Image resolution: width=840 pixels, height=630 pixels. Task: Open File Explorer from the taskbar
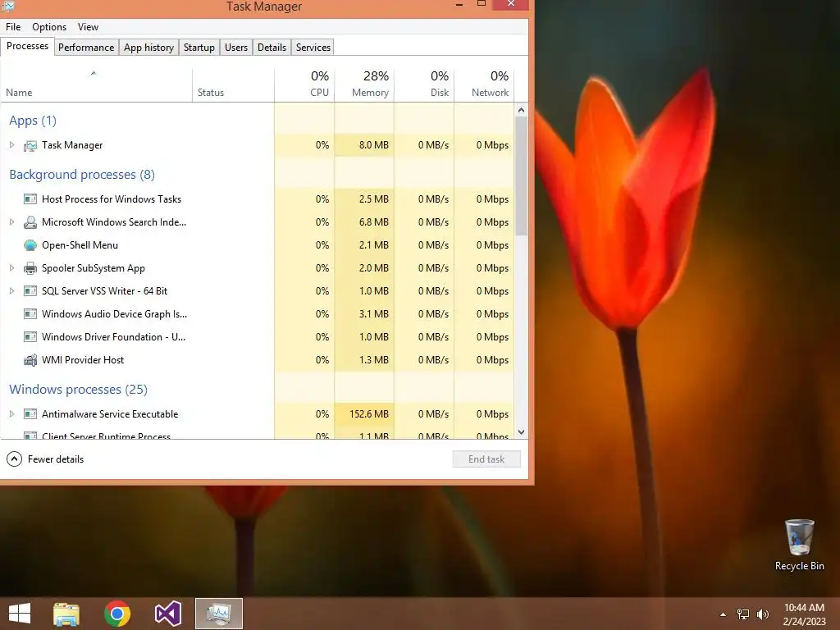click(x=66, y=614)
